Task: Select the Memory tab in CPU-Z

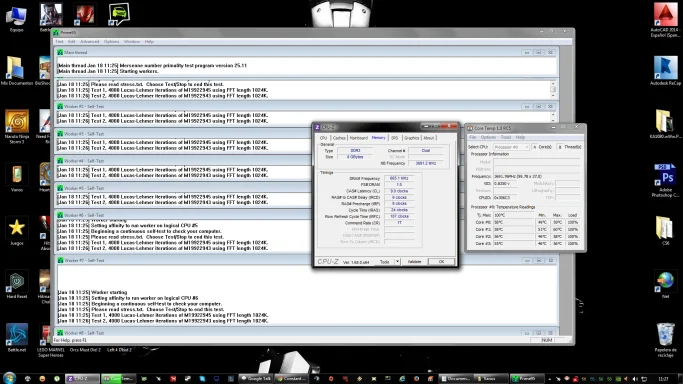Action: pyautogui.click(x=379, y=138)
